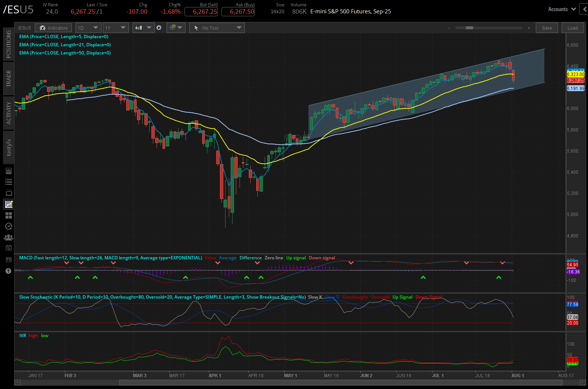Switch to the tastyfx tab
This screenshot has height=389, width=588.
[x=9, y=147]
